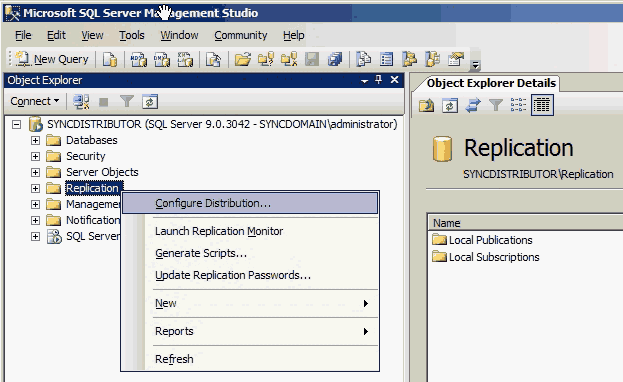
Task: Click the Properties Window toolbar icon
Action: pos(456,59)
